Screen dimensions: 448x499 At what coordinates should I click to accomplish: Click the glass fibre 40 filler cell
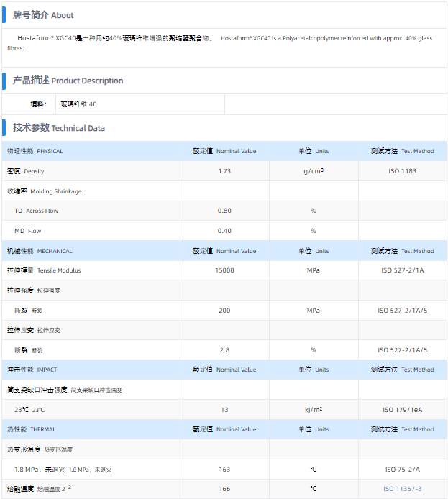coord(78,104)
